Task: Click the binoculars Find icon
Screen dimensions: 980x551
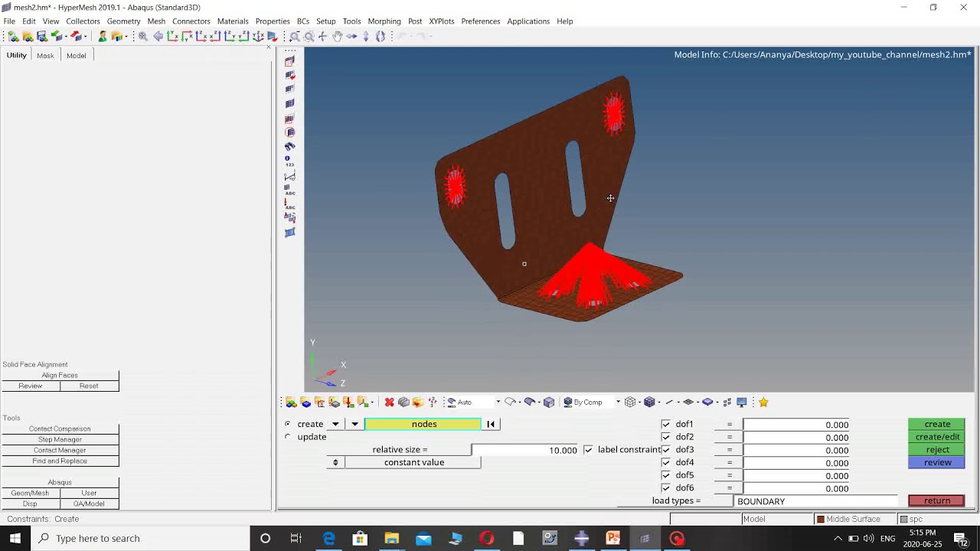Action: [x=289, y=146]
